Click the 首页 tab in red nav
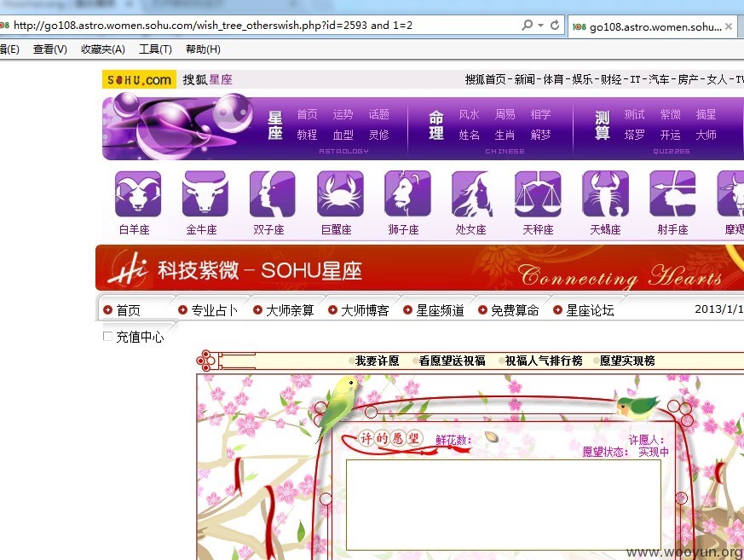This screenshot has width=744, height=560. pyautogui.click(x=129, y=310)
